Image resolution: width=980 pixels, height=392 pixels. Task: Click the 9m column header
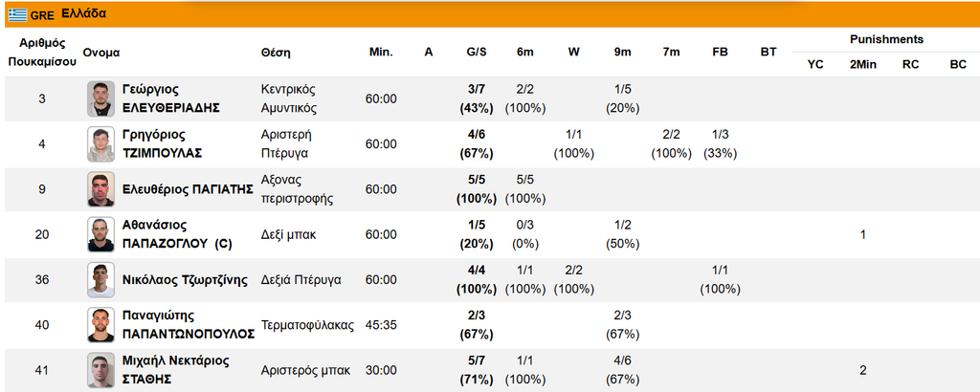[622, 53]
